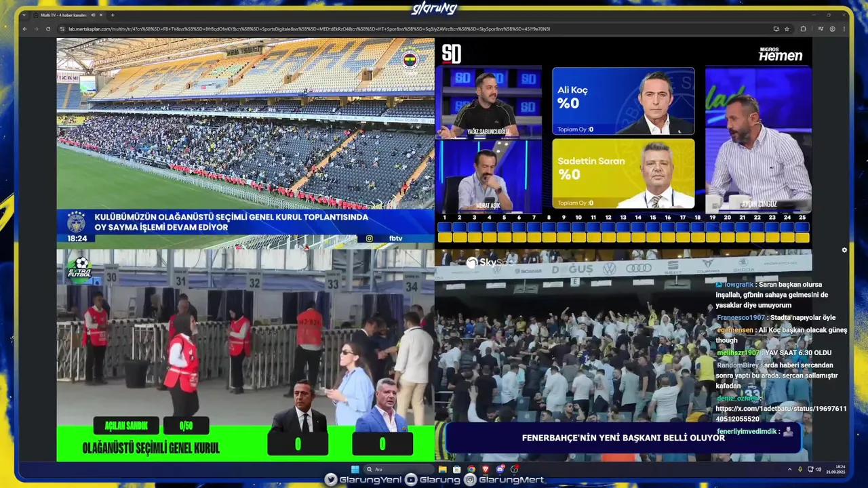Open the volume icon in the system tray
This screenshot has width=868, height=488.
point(818,469)
